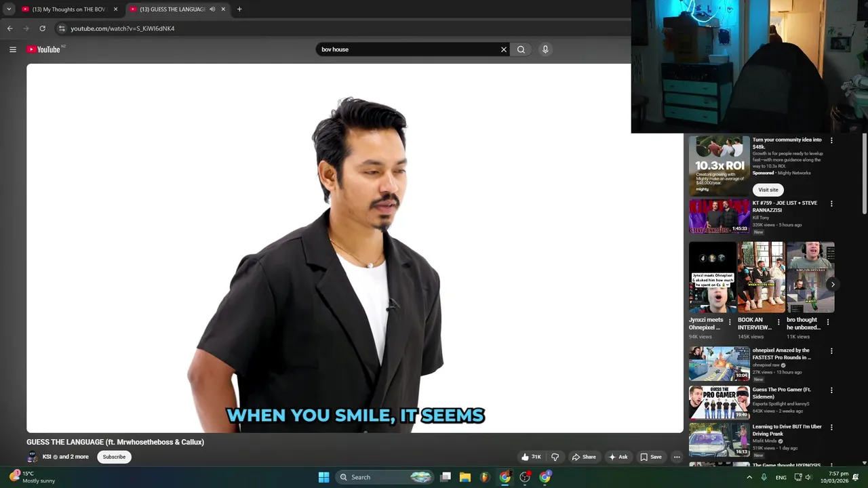
Task: Focus the address bar URL
Action: [123, 28]
